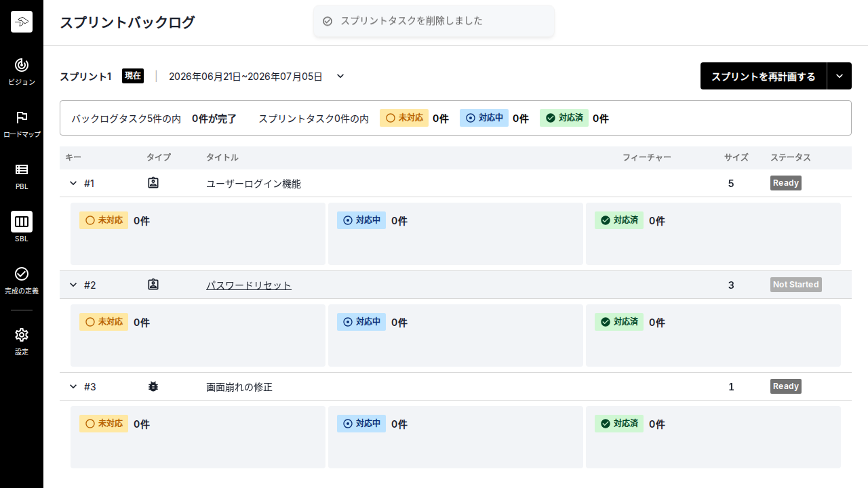868x488 pixels.
Task: Click size value 3 for #2
Action: click(731, 285)
